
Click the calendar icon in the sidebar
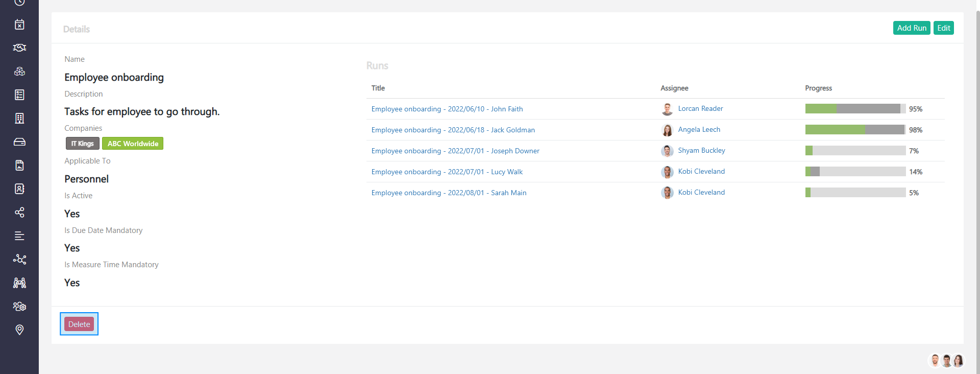pyautogui.click(x=19, y=25)
